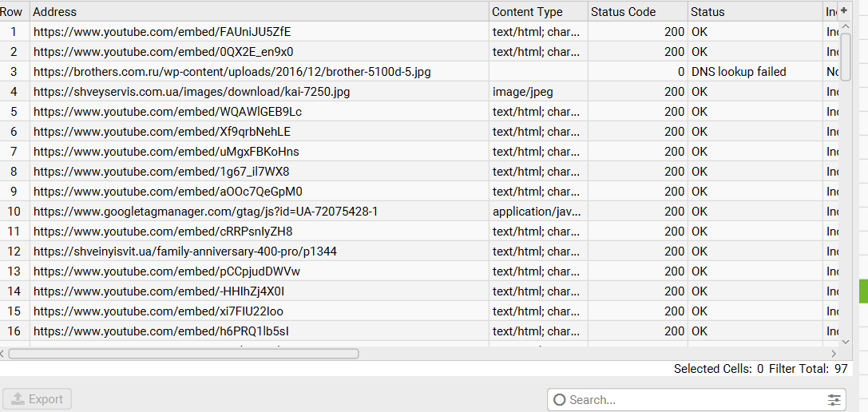Click the image/jpeg content type cell
Screen dimensions: 868x412
click(524, 92)
